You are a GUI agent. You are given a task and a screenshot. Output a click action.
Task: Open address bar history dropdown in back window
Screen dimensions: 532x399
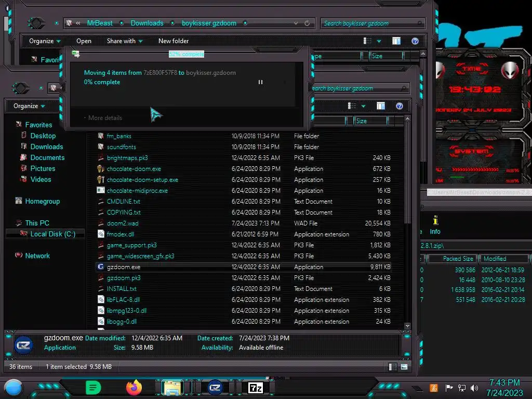coord(296,23)
